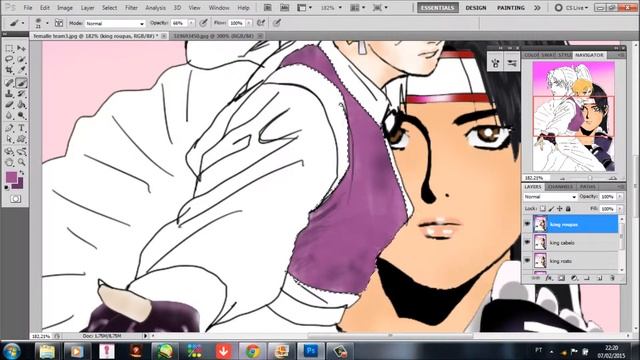Select the Healing Brush tool
The image size is (640, 360).
(9, 83)
